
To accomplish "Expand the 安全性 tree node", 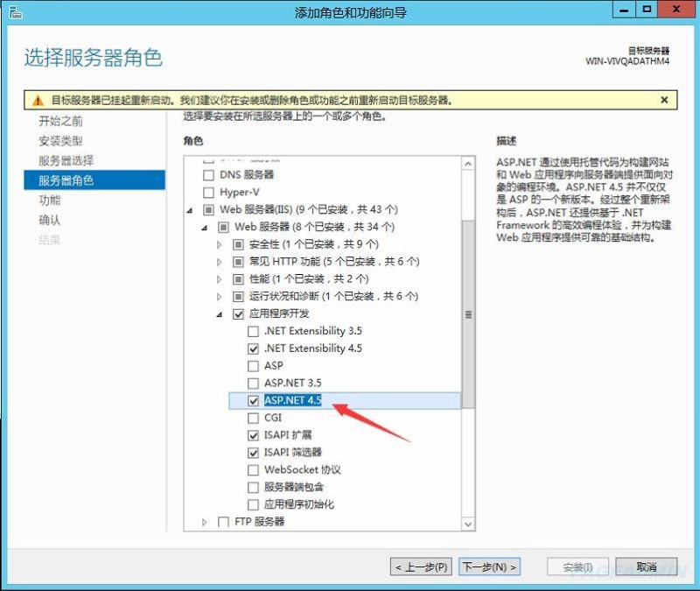I will (x=220, y=245).
